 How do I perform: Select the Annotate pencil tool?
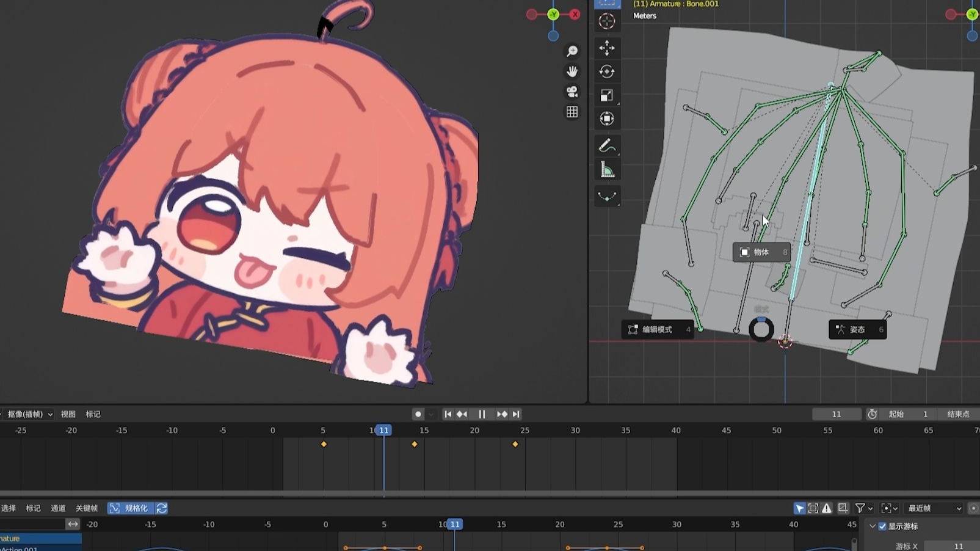click(x=607, y=146)
